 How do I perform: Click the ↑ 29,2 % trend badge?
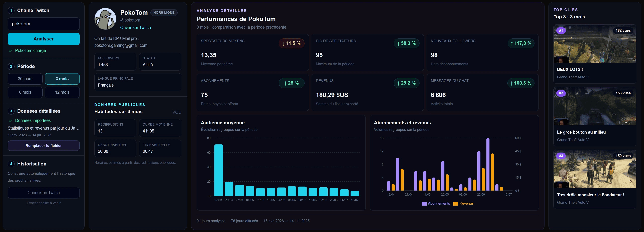click(x=406, y=83)
